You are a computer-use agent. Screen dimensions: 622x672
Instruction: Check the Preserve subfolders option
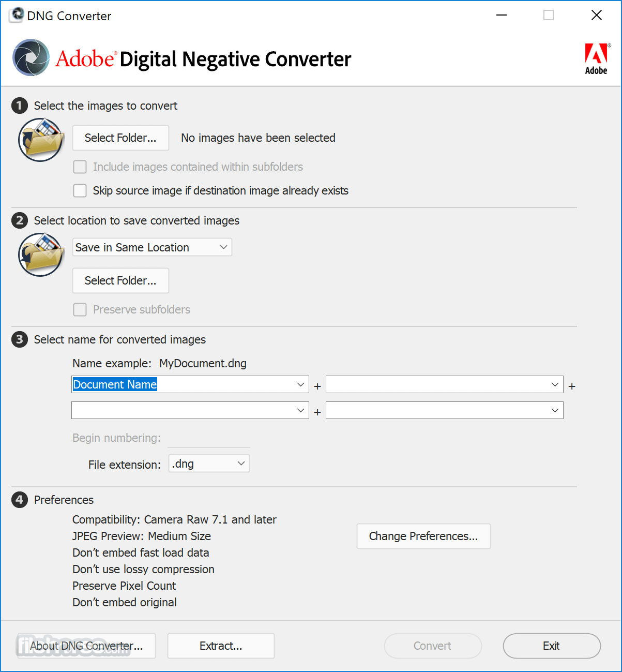point(80,309)
